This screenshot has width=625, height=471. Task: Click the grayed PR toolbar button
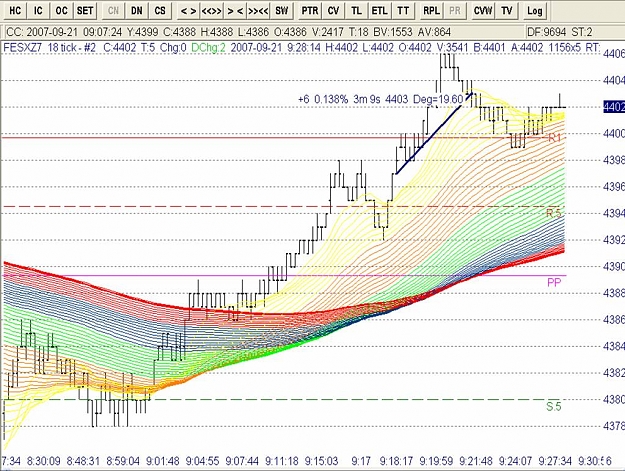pos(455,10)
